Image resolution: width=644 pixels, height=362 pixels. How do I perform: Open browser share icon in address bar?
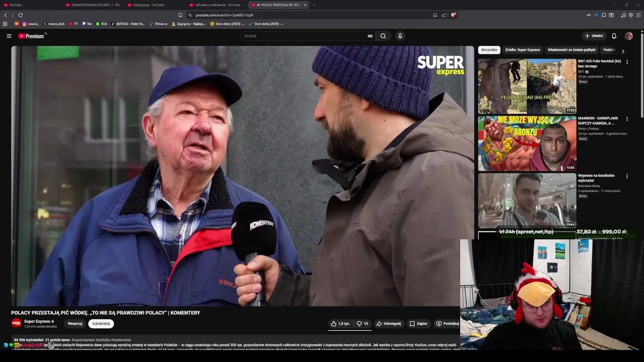point(444,15)
